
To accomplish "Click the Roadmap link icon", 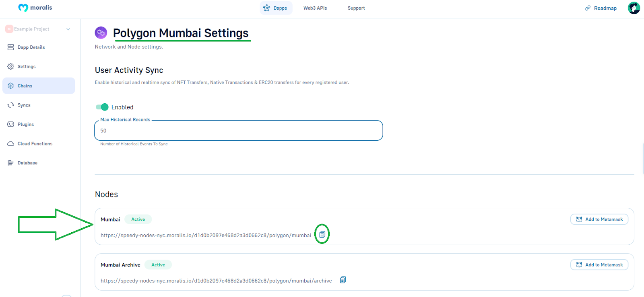I will 588,8.
